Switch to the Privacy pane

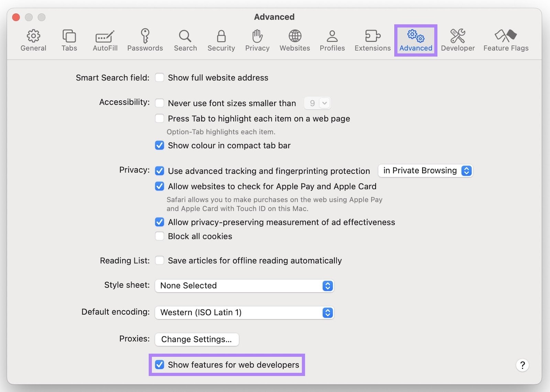257,40
